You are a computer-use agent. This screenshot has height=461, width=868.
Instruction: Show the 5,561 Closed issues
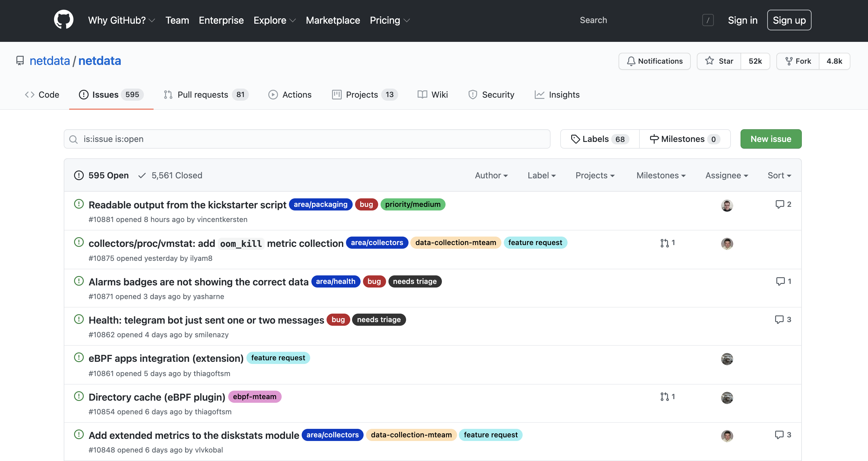point(171,175)
